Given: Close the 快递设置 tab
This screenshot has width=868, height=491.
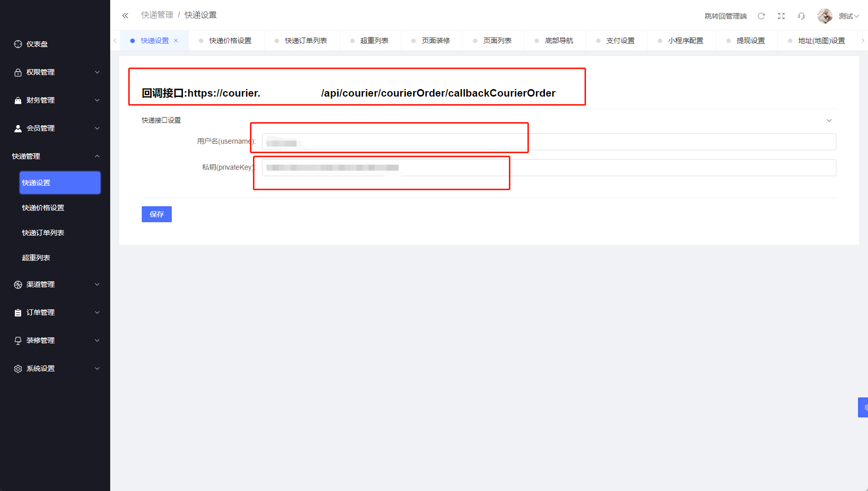Looking at the screenshot, I should 176,41.
